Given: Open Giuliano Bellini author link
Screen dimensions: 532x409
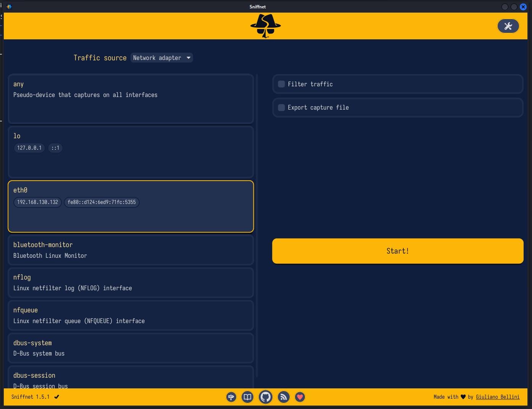Looking at the screenshot, I should 498,397.
